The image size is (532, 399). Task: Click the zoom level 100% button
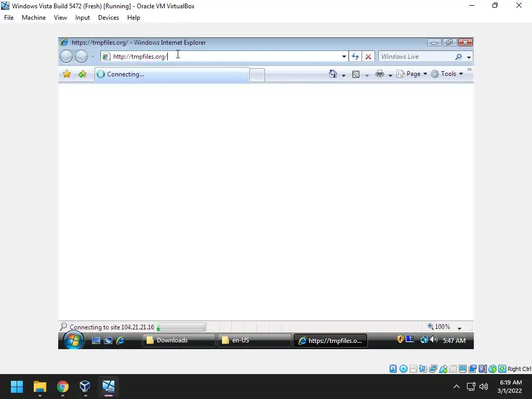coord(438,326)
